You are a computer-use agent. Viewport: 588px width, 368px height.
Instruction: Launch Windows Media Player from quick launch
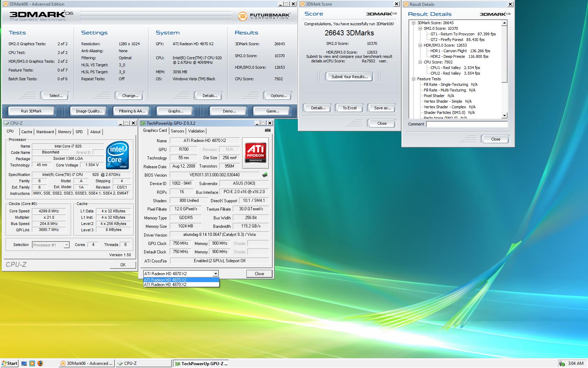tap(32, 363)
